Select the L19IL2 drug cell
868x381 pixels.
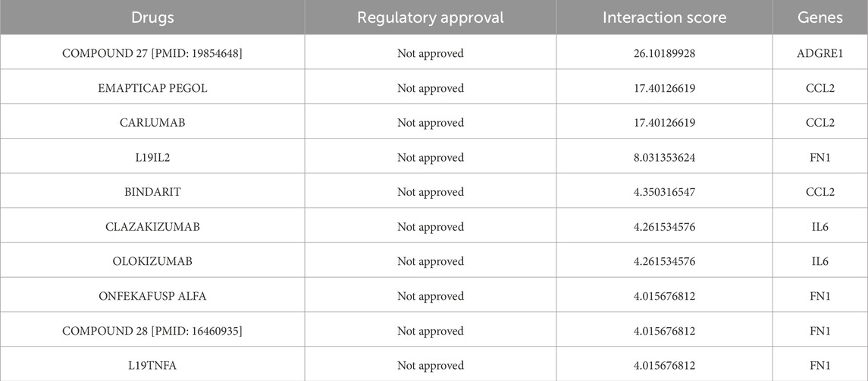click(x=152, y=158)
